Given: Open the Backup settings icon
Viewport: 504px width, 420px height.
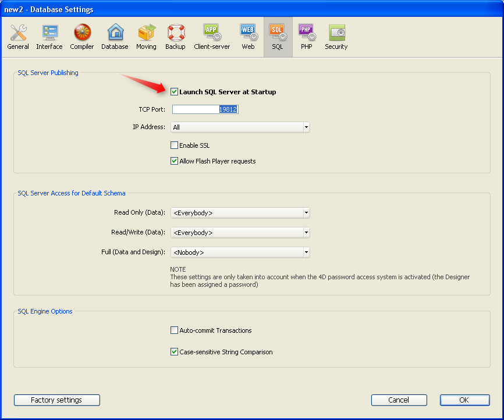Looking at the screenshot, I should tap(175, 37).
